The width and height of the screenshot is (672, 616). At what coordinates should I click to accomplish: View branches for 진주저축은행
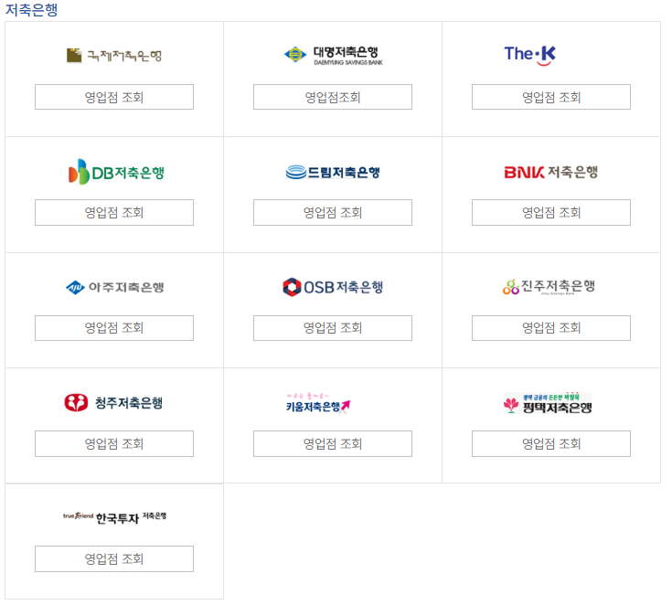coord(551,328)
